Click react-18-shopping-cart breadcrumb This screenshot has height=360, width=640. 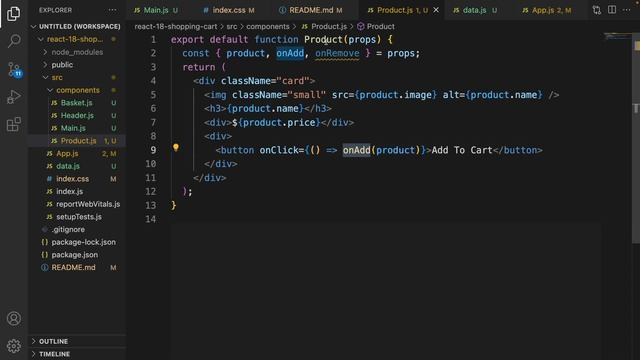(176, 27)
